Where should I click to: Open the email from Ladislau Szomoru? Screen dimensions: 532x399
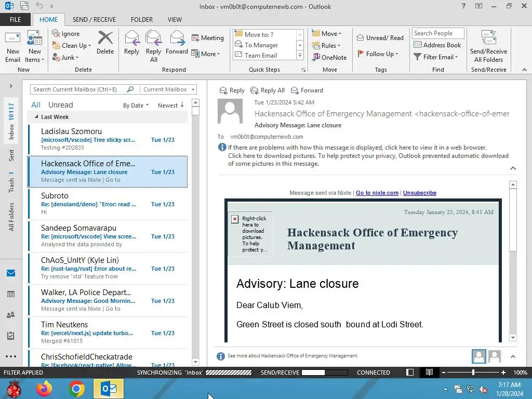coord(108,139)
